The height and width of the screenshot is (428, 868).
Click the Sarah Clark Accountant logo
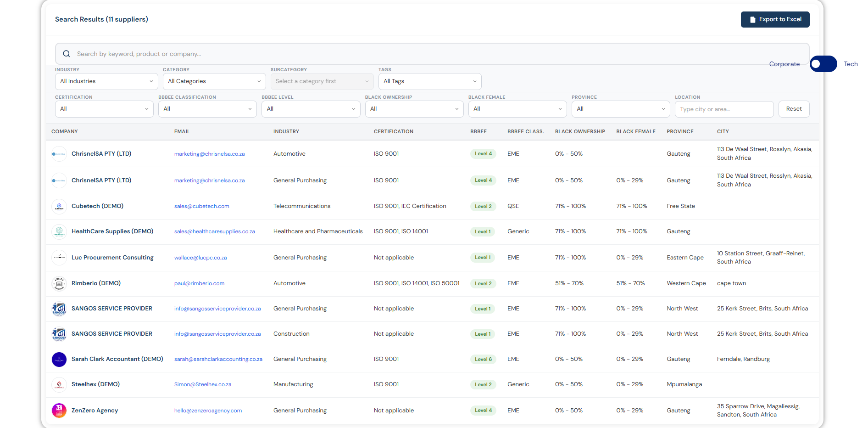tap(59, 359)
